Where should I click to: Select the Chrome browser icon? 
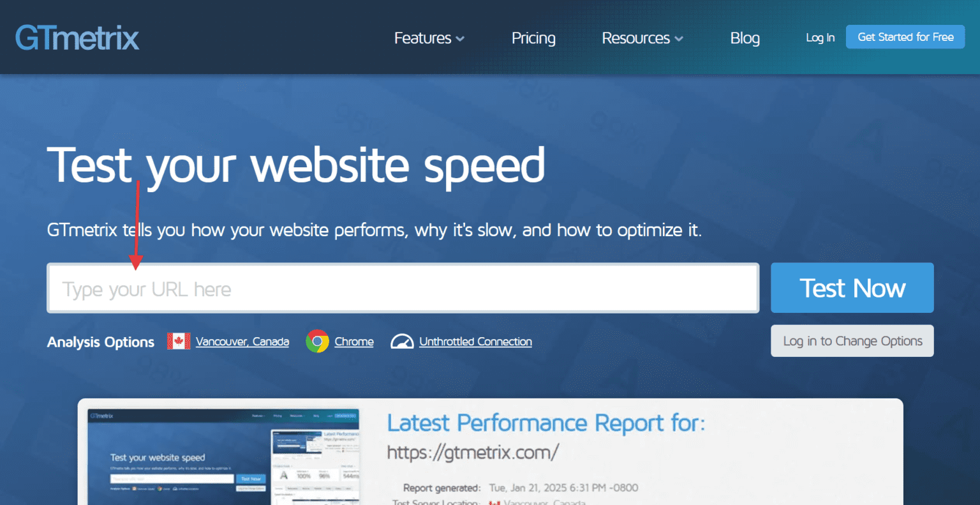[319, 341]
